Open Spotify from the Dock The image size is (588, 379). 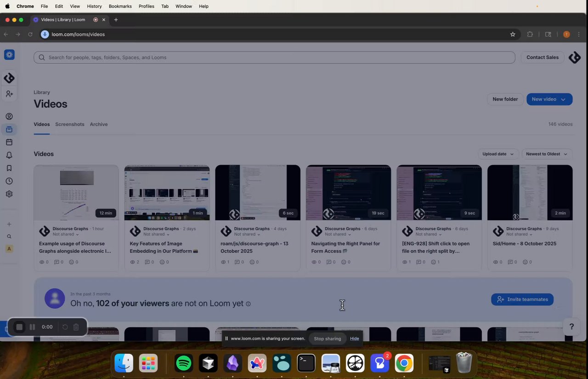[184, 364]
